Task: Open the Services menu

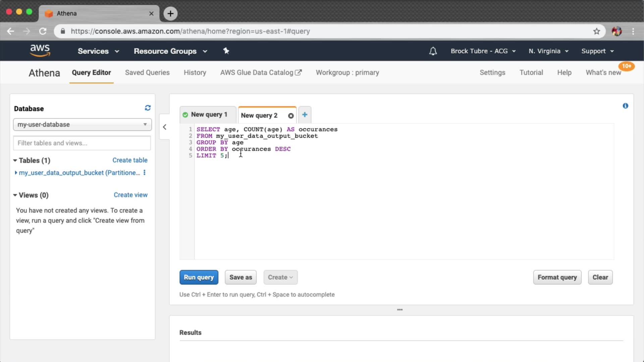Action: tap(98, 51)
